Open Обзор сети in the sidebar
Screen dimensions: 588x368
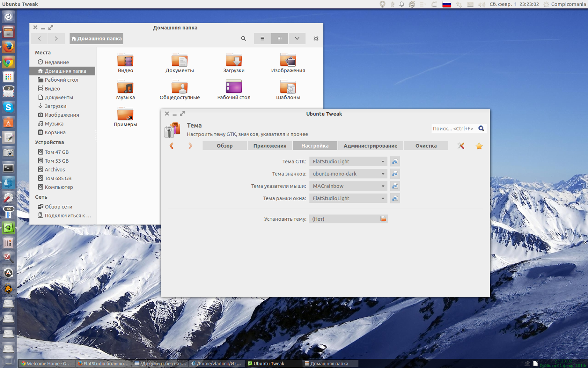pos(62,207)
